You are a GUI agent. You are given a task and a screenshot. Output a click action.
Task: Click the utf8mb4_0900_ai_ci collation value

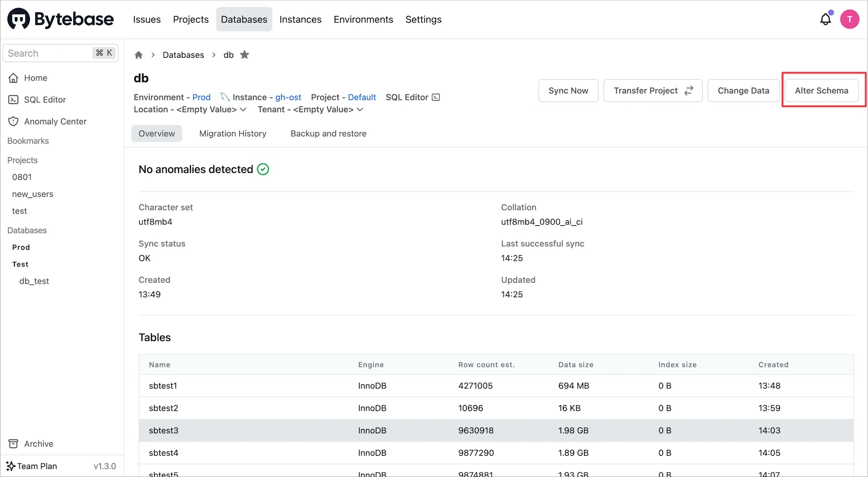point(542,222)
